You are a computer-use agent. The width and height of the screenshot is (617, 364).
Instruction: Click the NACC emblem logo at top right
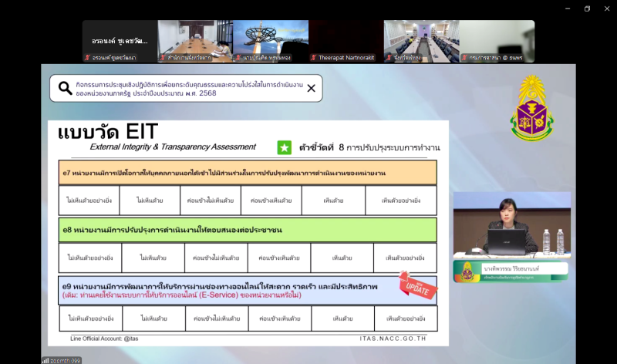coord(532,108)
